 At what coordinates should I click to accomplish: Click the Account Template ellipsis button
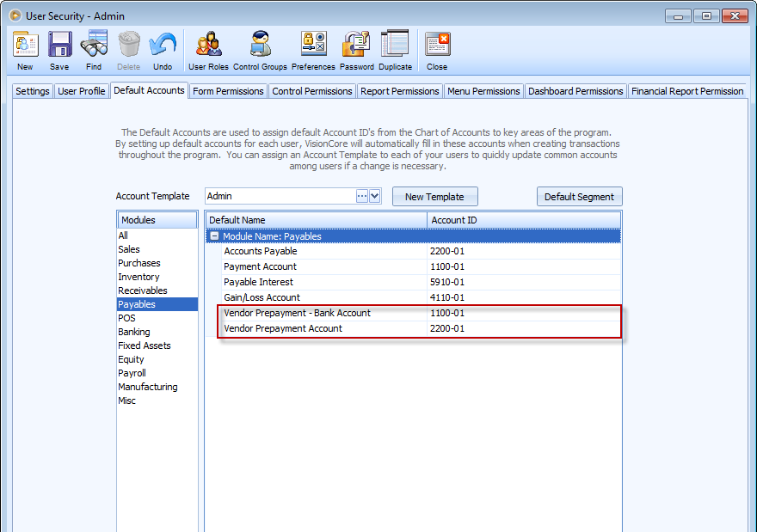(x=362, y=196)
